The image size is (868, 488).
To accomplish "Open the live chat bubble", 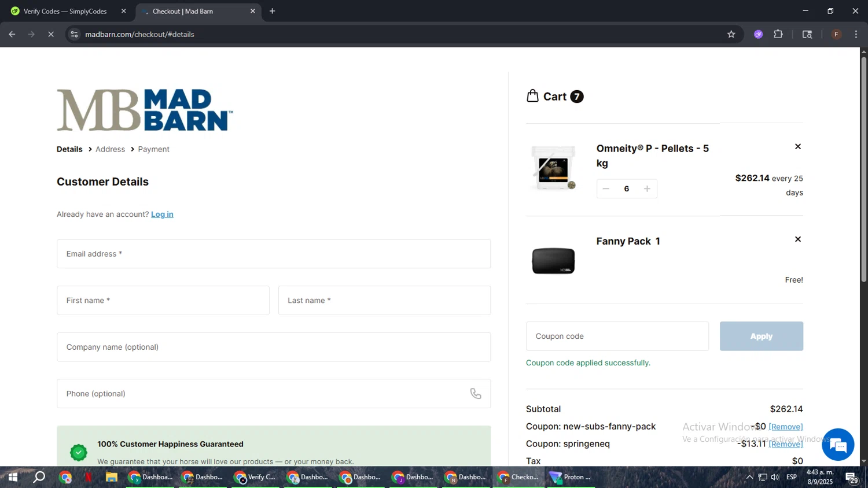I will click(x=838, y=445).
